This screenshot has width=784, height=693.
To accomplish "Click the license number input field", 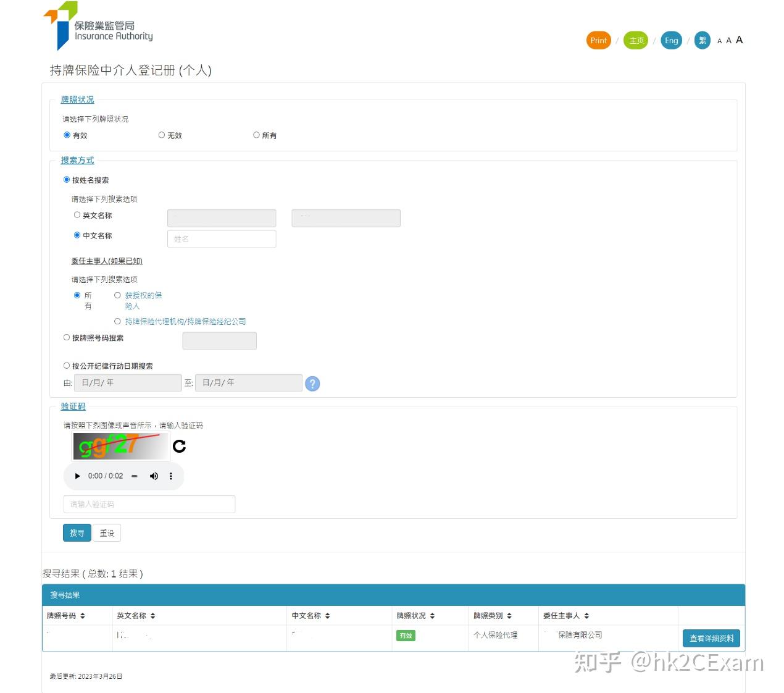I will click(x=219, y=340).
